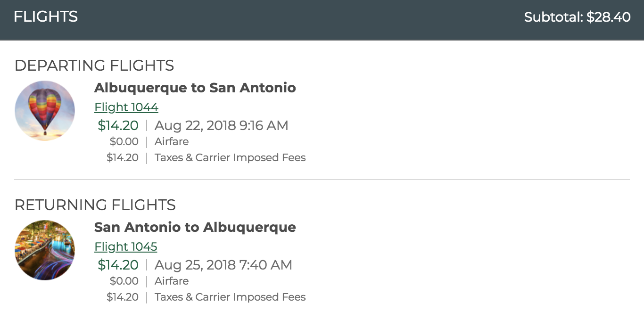Click the Albuquerque to San Antonio title
The image size is (644, 311).
click(x=195, y=88)
